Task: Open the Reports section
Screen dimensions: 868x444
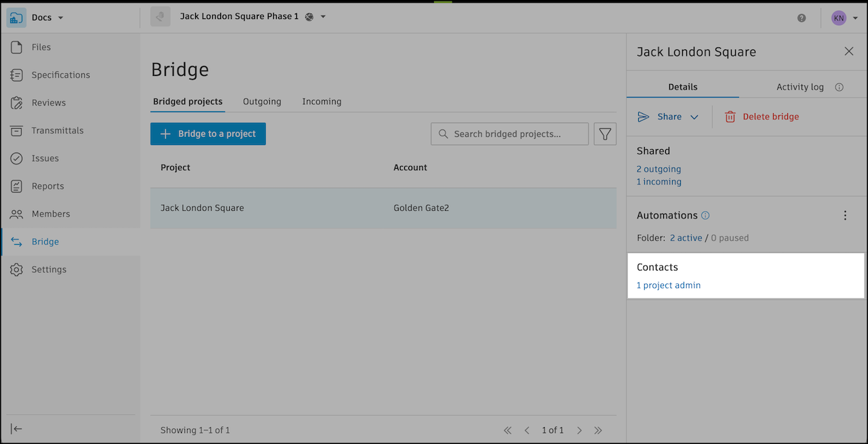Action: 47,186
